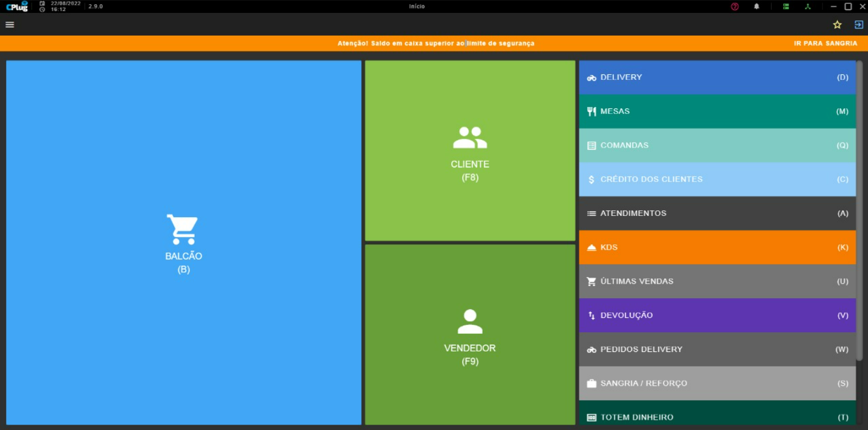Screen dimensions: 868x430
Task: Click the favorites star icon
Action: pos(837,25)
